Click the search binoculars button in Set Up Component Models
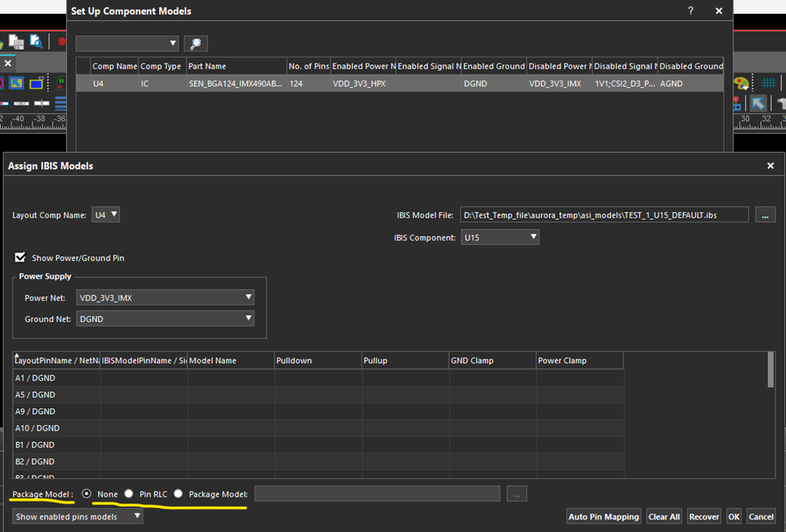 pyautogui.click(x=196, y=44)
